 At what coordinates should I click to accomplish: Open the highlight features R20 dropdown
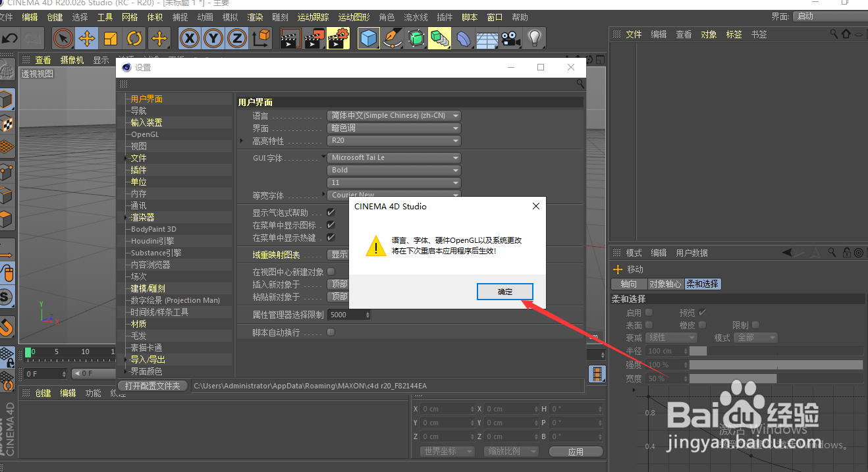(394, 141)
